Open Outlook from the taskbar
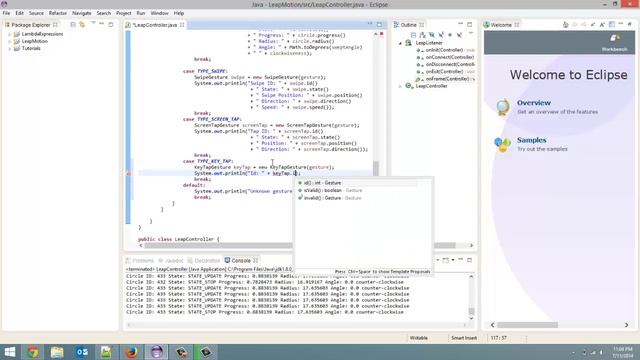Screen dimensions: 640x360 point(82,352)
